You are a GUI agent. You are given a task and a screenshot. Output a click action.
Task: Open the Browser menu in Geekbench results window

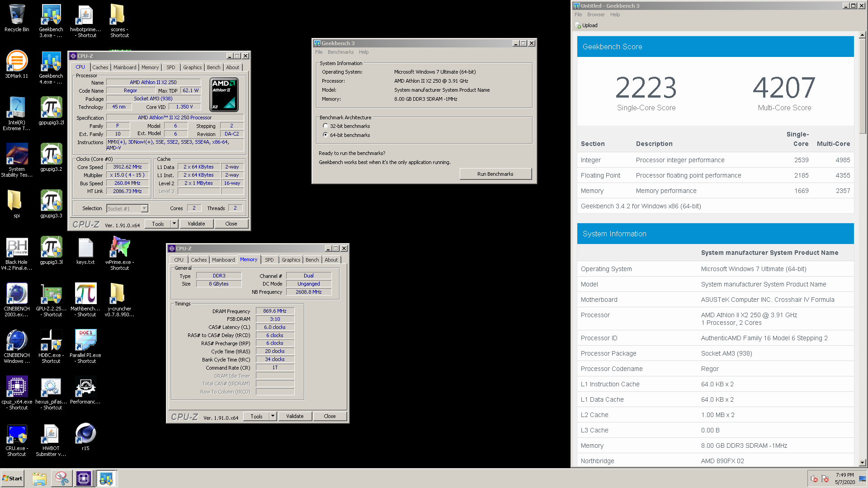(596, 14)
